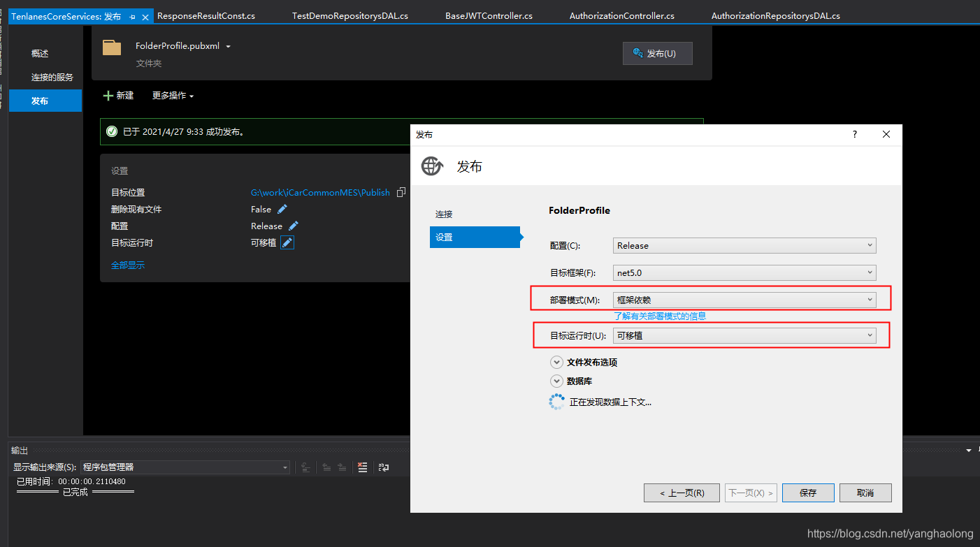Viewport: 980px width, 547px height.
Task: Open the 部署模式 dropdown
Action: (x=744, y=299)
